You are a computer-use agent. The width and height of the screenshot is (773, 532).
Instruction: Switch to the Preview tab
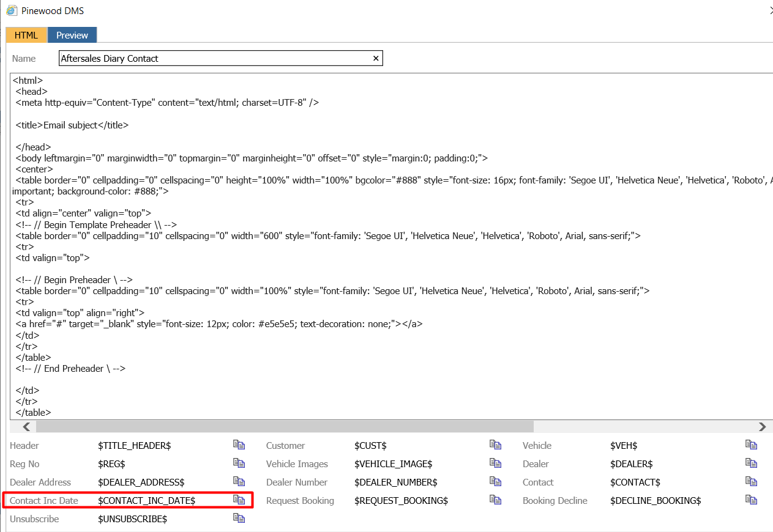coord(72,35)
